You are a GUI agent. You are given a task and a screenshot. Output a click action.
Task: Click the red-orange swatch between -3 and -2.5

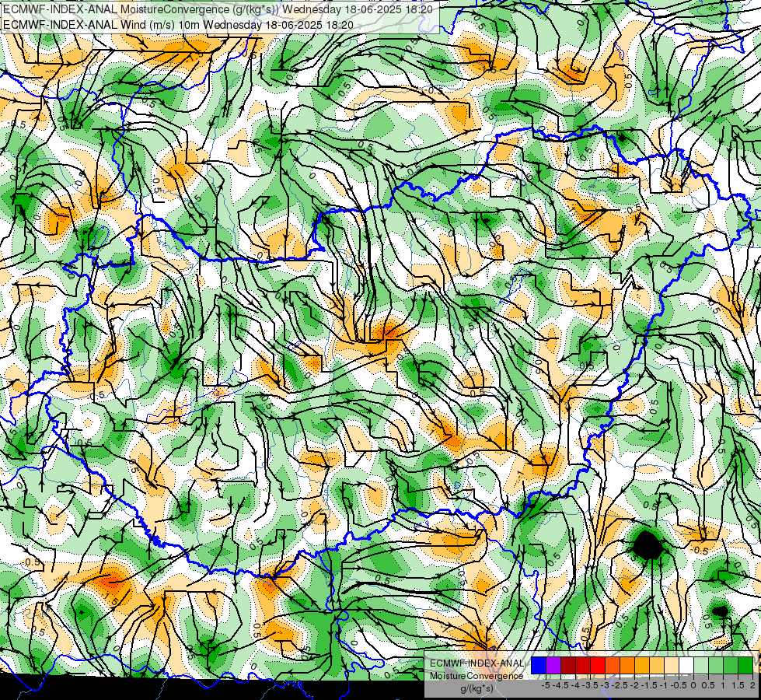[613, 666]
